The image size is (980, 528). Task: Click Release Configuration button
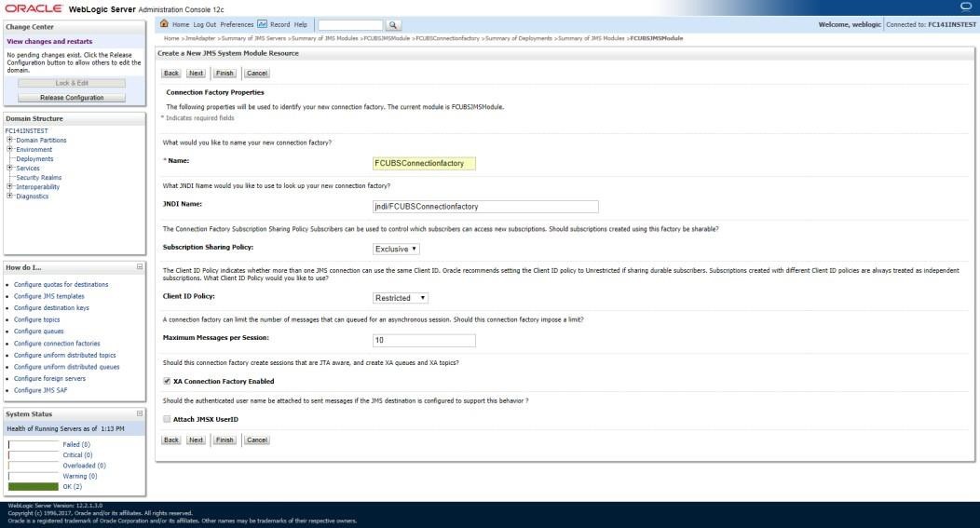pos(72,98)
